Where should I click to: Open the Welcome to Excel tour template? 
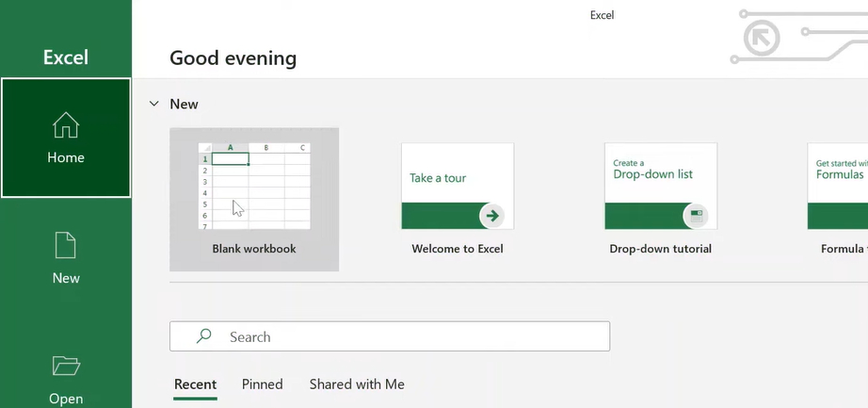click(458, 187)
